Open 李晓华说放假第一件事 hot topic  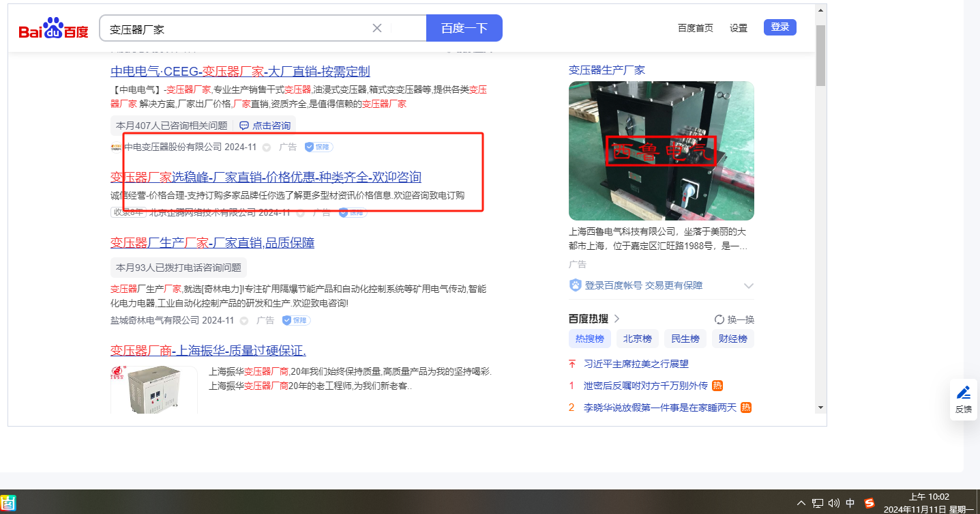point(660,408)
